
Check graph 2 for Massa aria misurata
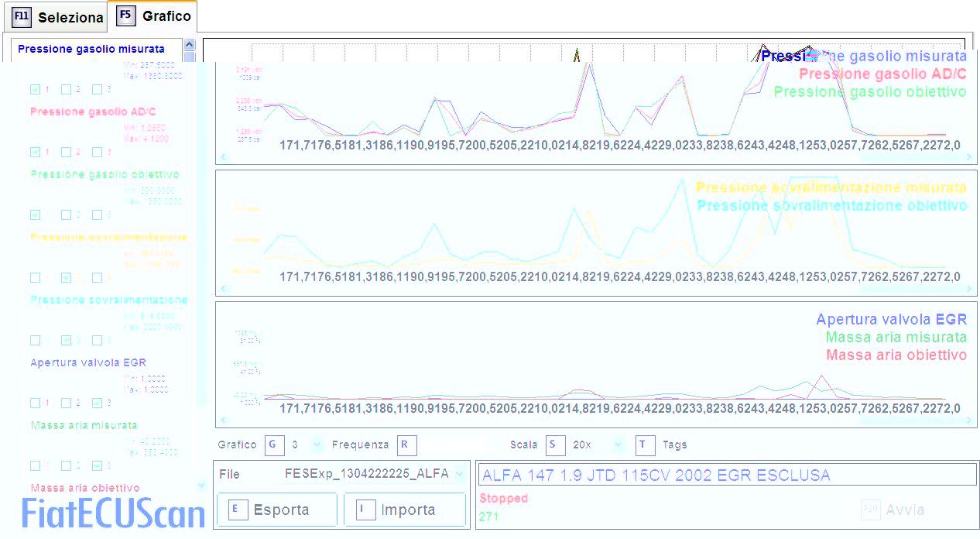pyautogui.click(x=66, y=465)
